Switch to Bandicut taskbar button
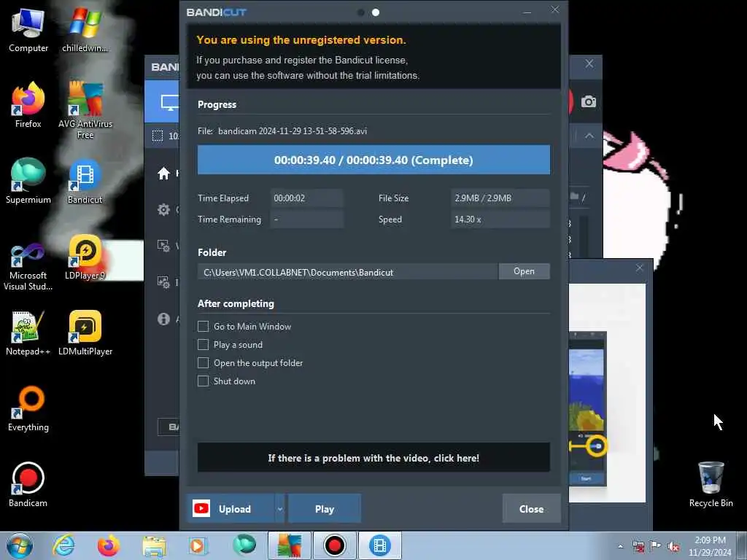747x560 pixels. [x=379, y=545]
